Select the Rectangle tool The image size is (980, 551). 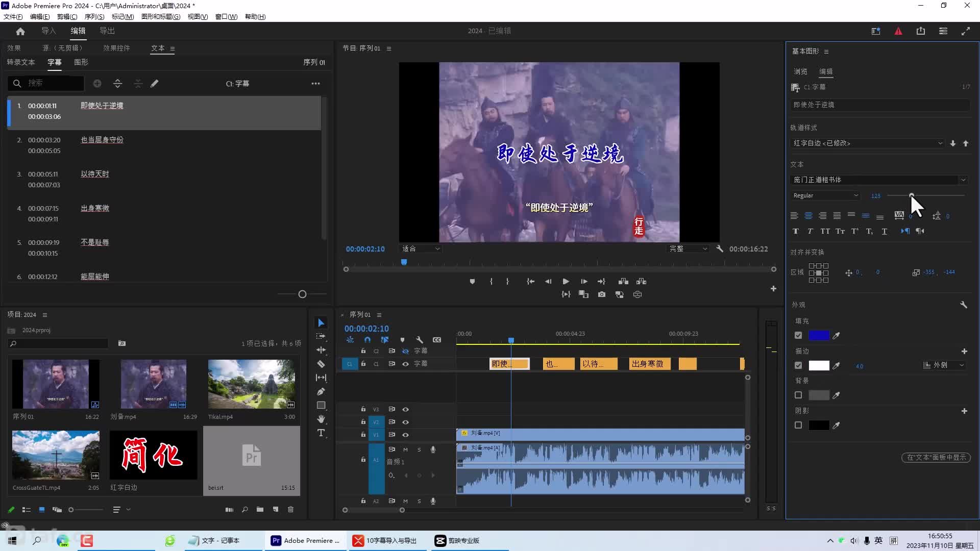(x=321, y=405)
